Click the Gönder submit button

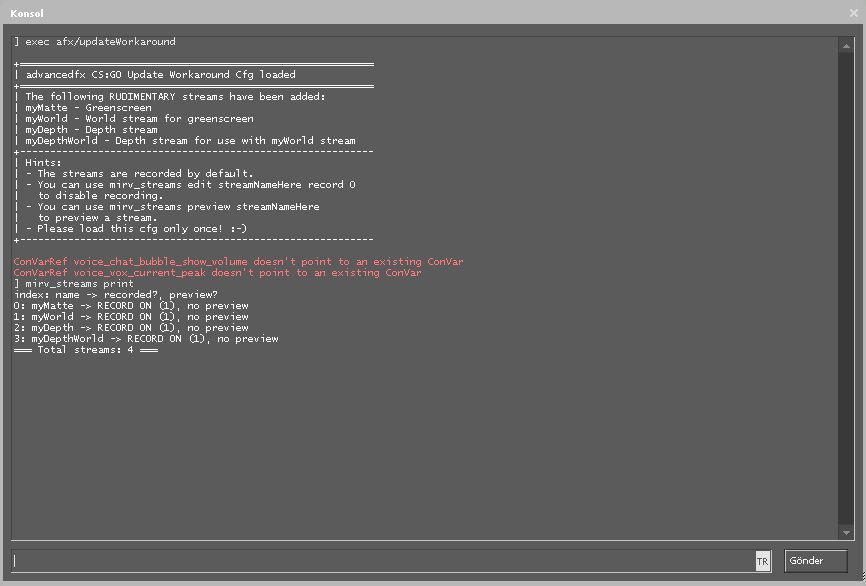[x=816, y=561]
